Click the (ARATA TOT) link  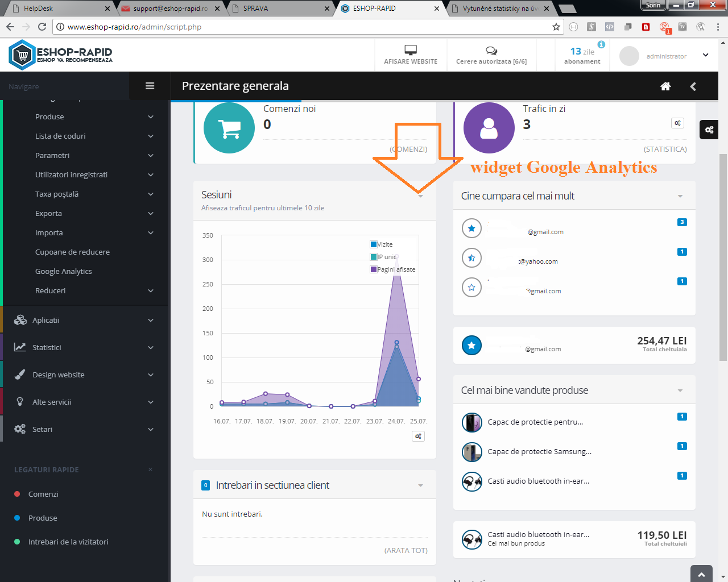(406, 550)
